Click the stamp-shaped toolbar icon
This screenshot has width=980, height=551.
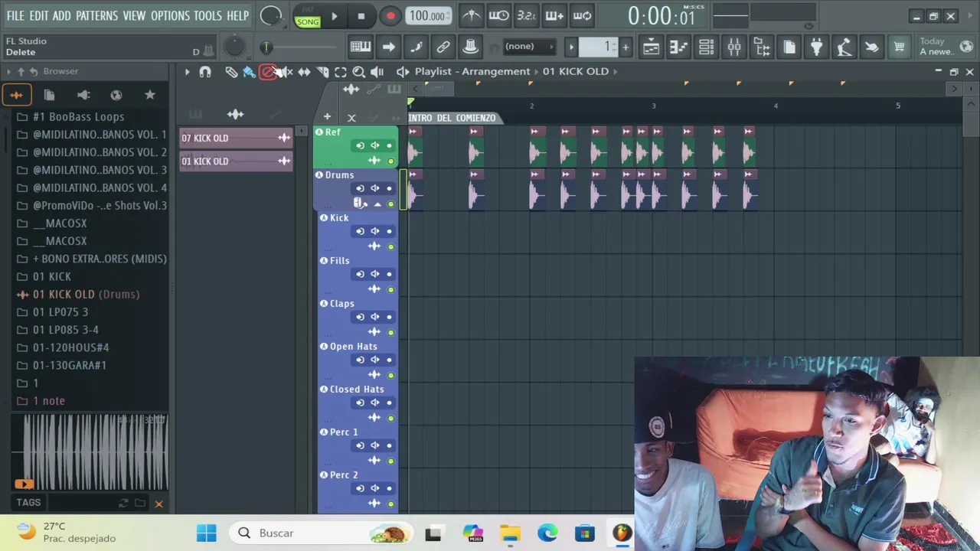click(x=471, y=47)
